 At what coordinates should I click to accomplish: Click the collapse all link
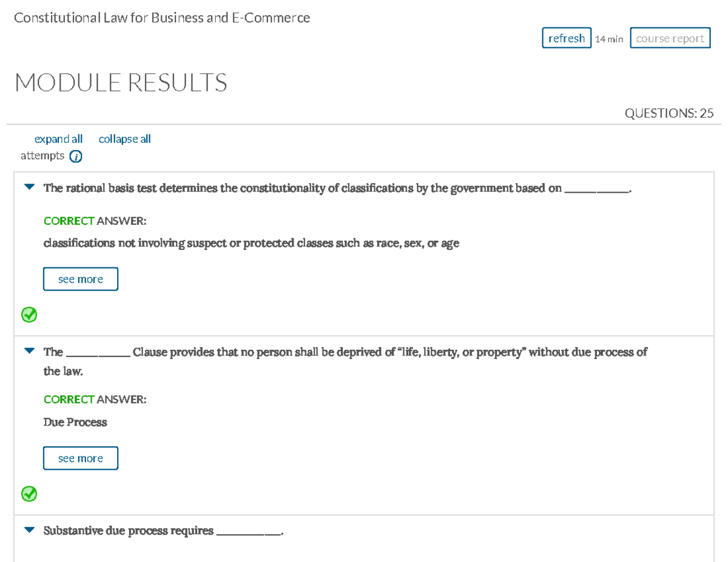(x=124, y=139)
